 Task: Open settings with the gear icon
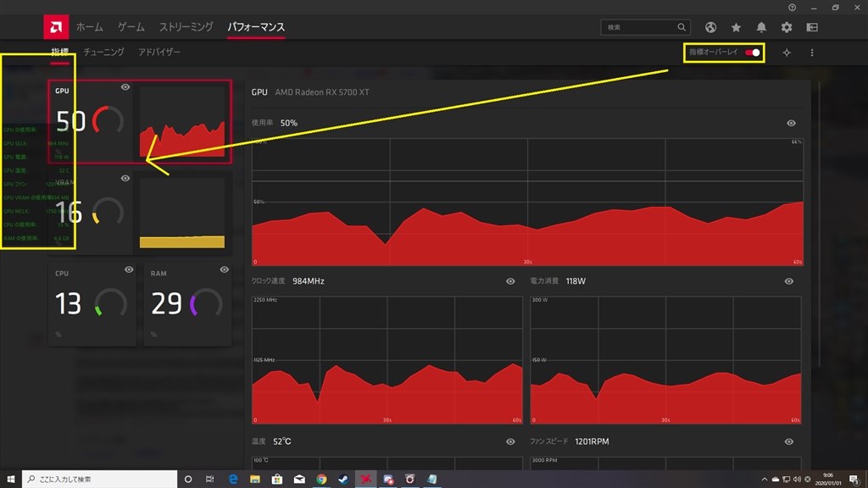tap(787, 27)
